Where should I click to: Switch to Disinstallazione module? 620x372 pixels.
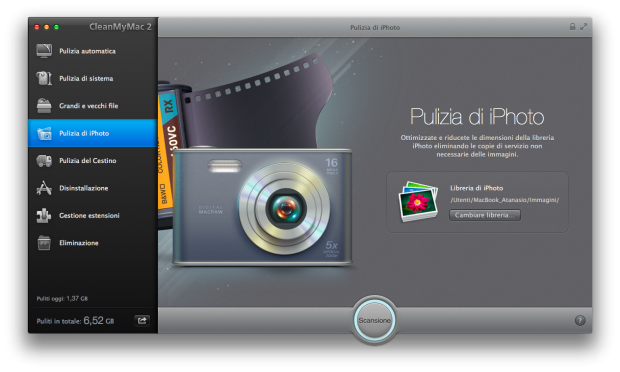point(84,188)
